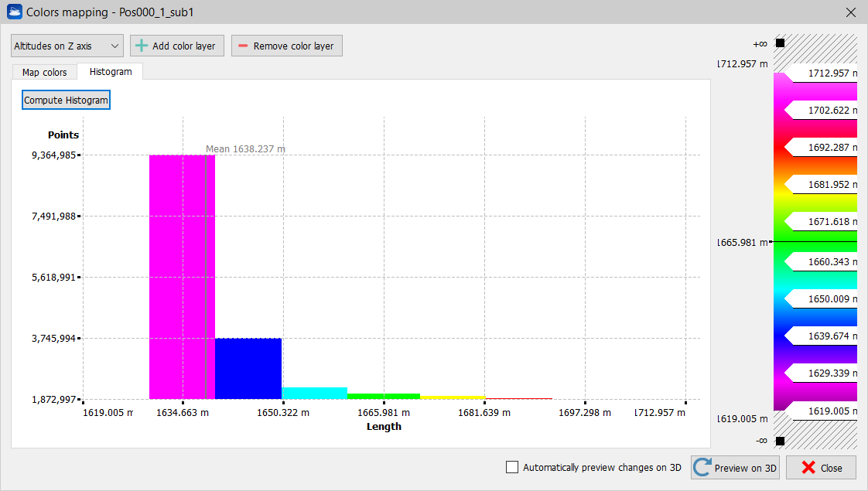This screenshot has width=868, height=491.
Task: Enable Automatically preview changes on 3D
Action: pyautogui.click(x=512, y=467)
